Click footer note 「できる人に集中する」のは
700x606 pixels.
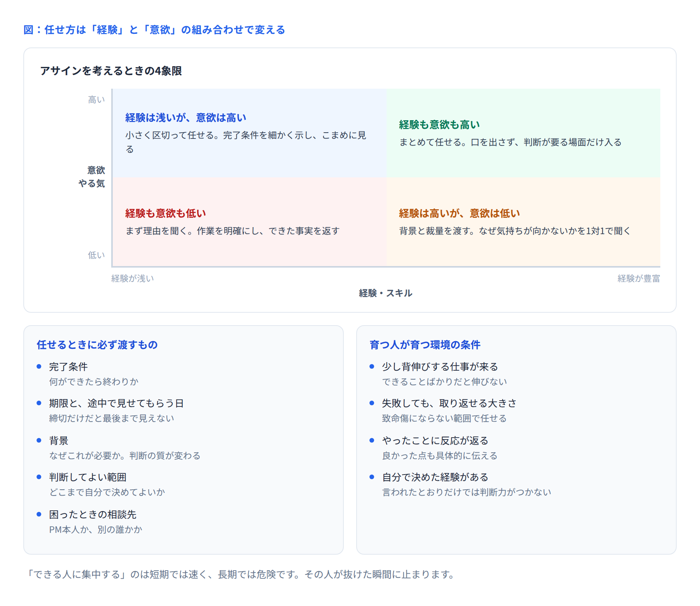[x=240, y=574]
